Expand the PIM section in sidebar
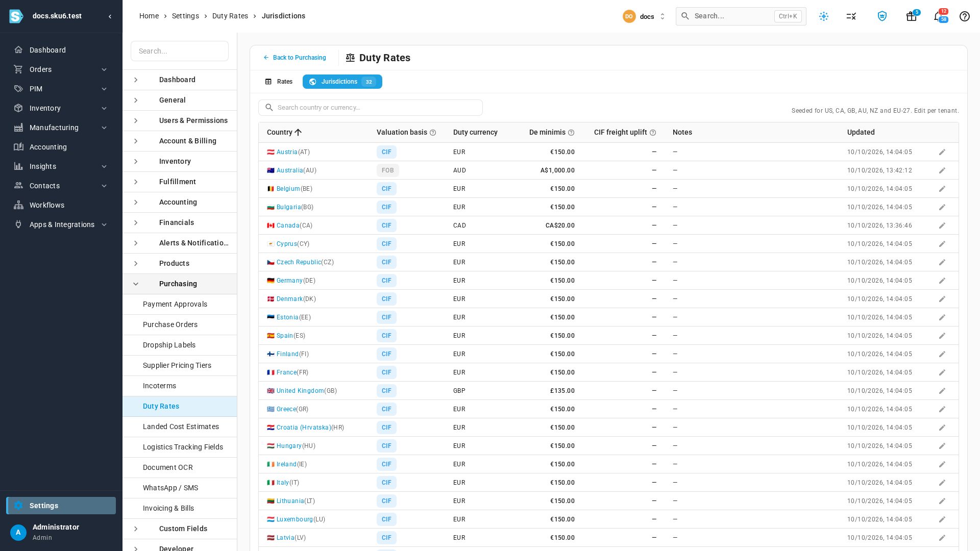This screenshot has height=551, width=980. (x=104, y=89)
